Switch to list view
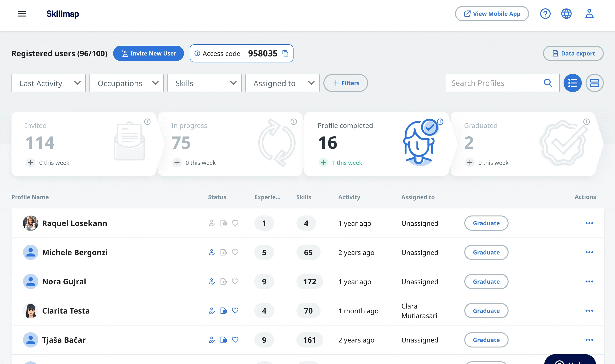Screen dimensions: 615x364 (x=573, y=83)
